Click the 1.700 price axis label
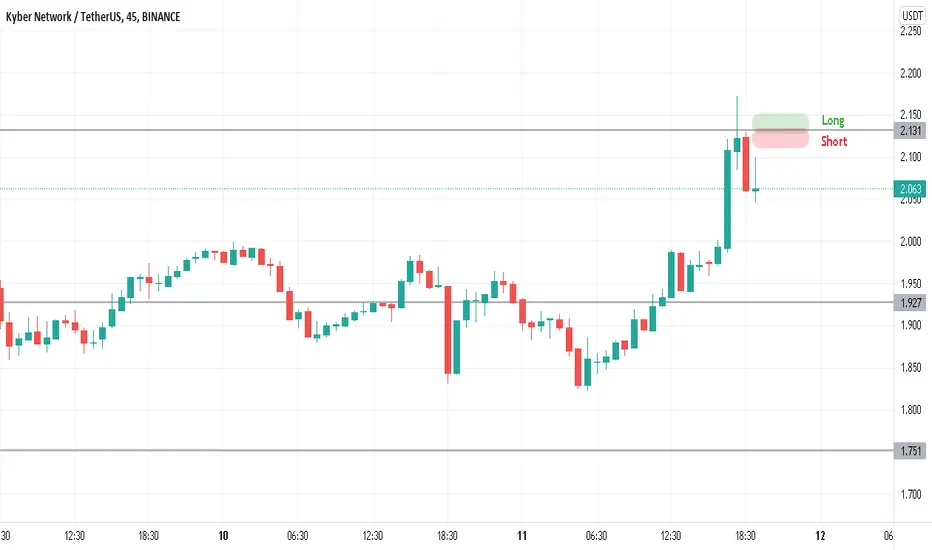 point(911,494)
